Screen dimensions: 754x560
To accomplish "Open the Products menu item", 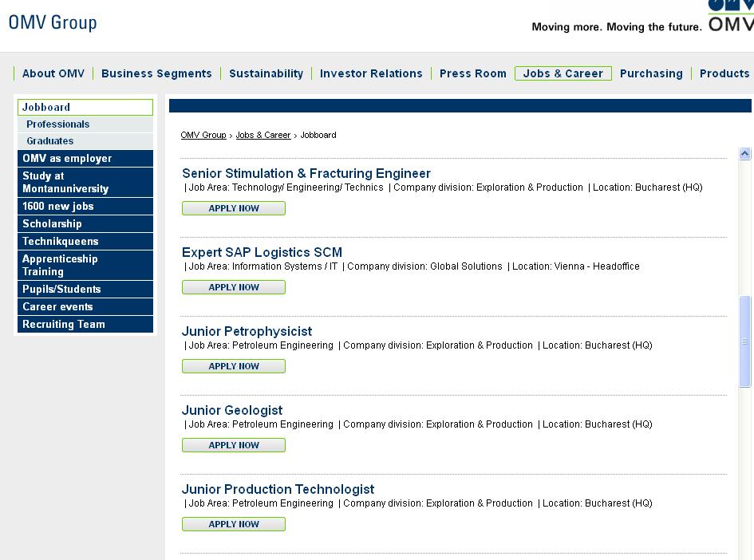I will tap(724, 73).
